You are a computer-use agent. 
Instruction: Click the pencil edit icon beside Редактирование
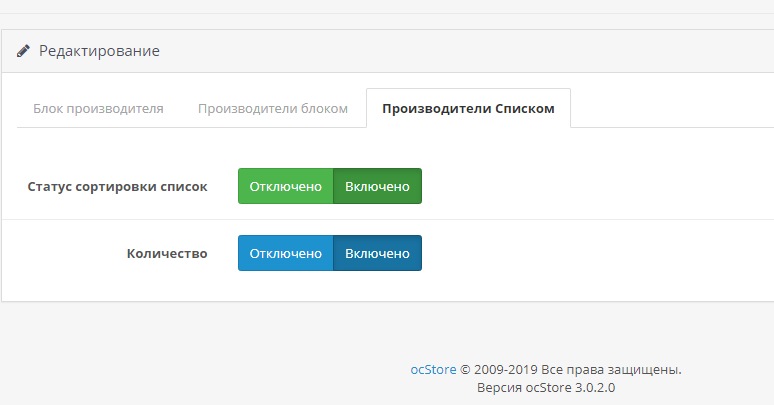(x=23, y=51)
